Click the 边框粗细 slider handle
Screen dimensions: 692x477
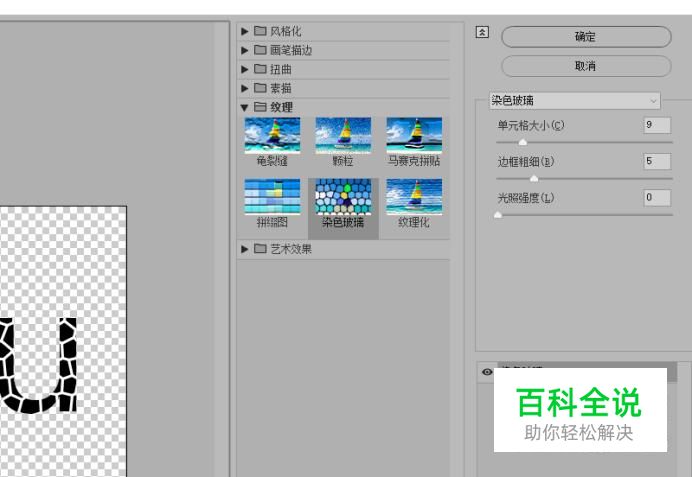click(x=534, y=178)
